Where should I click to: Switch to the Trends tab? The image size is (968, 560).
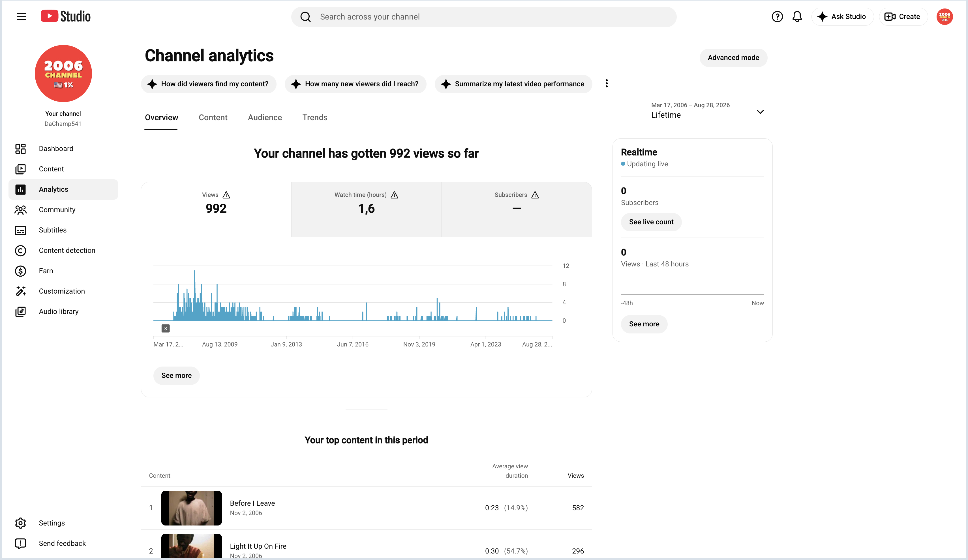pos(315,117)
